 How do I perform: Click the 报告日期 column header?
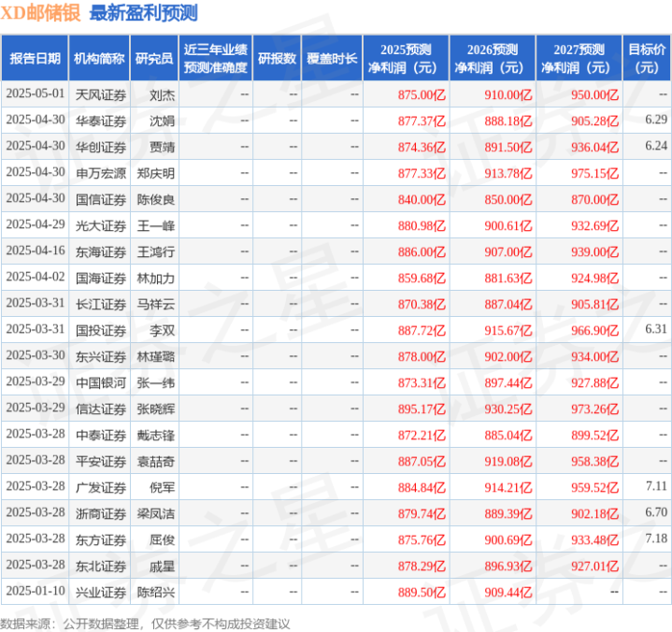point(35,58)
